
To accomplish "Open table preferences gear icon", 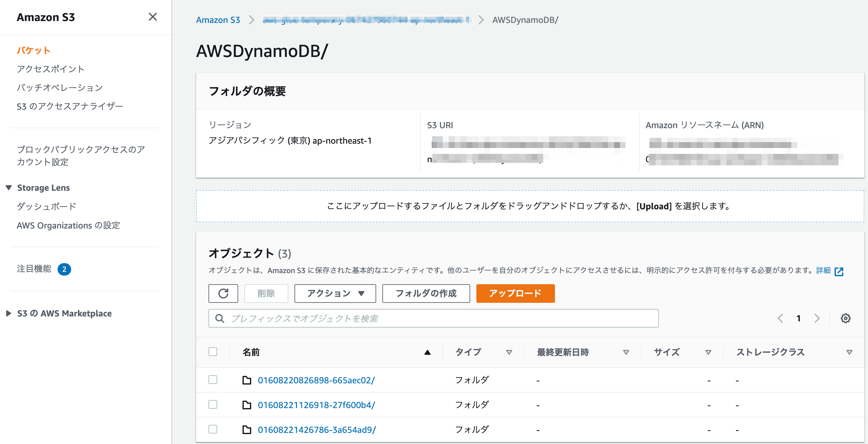I will pyautogui.click(x=845, y=318).
